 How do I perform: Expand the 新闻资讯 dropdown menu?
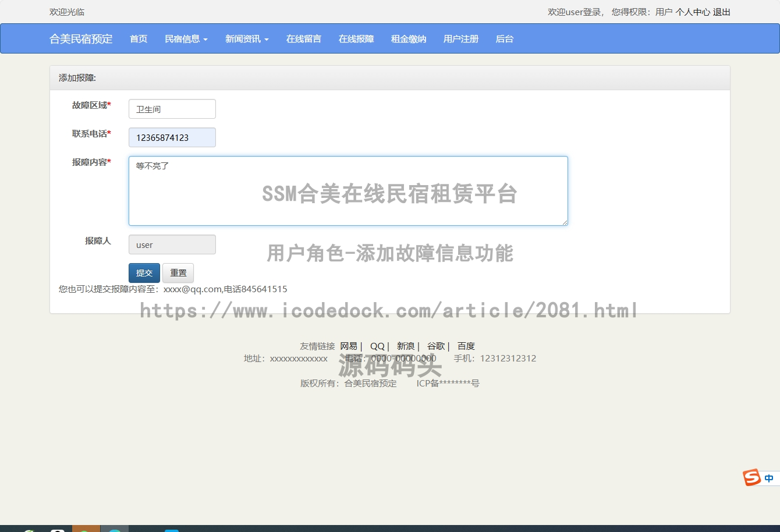click(247, 39)
